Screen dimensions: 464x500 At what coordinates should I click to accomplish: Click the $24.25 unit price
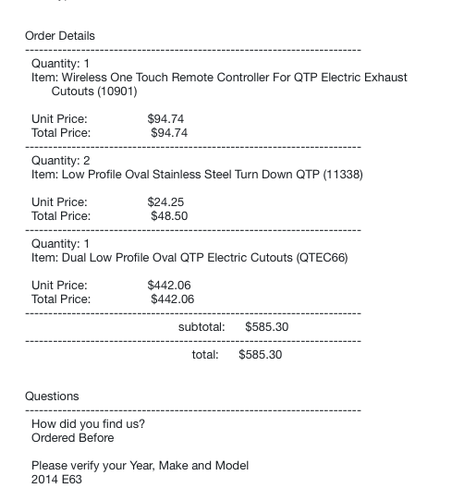(166, 202)
